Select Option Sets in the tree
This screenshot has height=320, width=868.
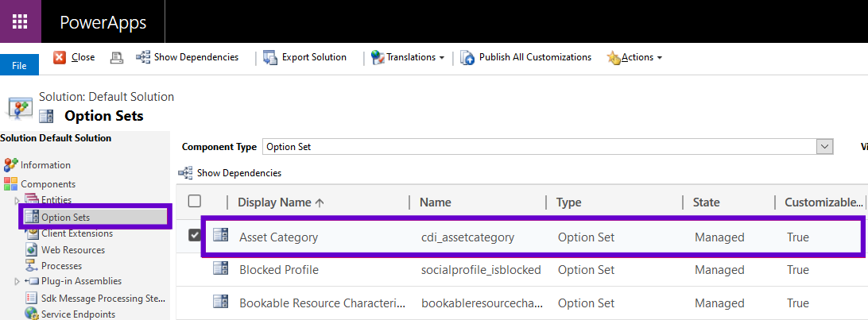click(65, 218)
